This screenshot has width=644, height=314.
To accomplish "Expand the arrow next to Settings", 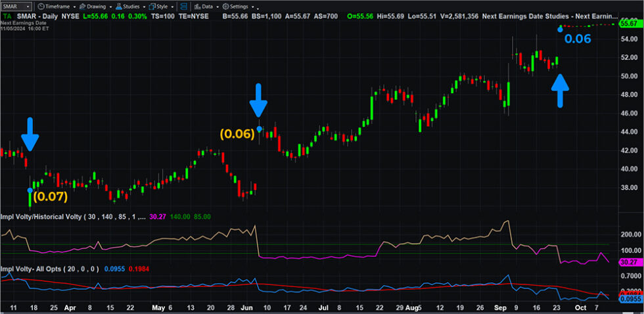I will click(x=252, y=7).
